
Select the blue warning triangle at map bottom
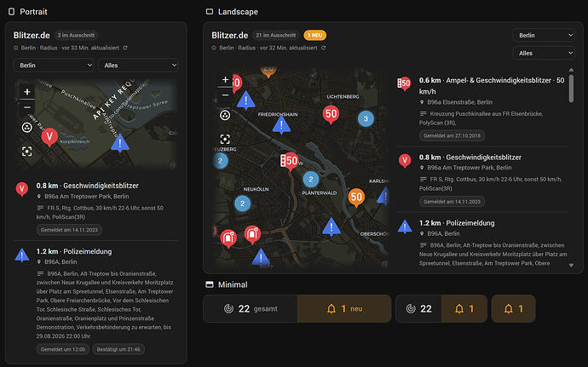pyautogui.click(x=261, y=257)
